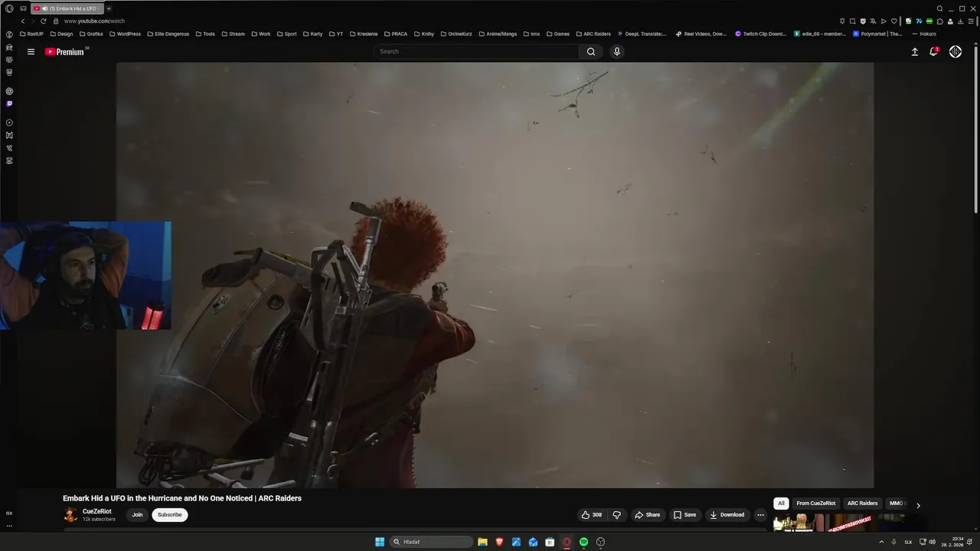Screen dimensions: 980x551
Task: Open more actions three-dot menu under the video
Action: pos(760,515)
